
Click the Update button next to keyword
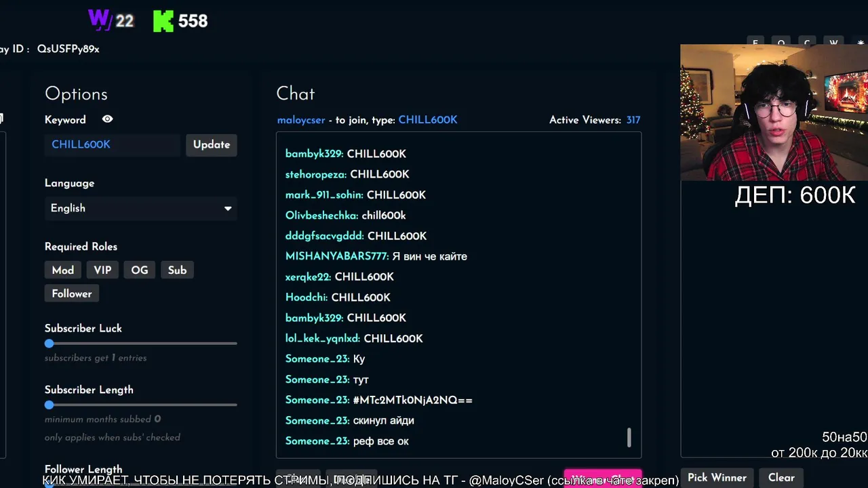212,144
